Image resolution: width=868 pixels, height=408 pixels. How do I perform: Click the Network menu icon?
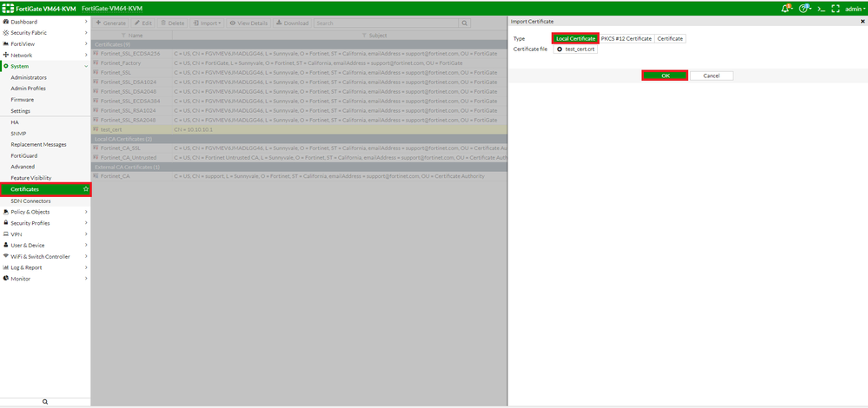[x=5, y=56]
